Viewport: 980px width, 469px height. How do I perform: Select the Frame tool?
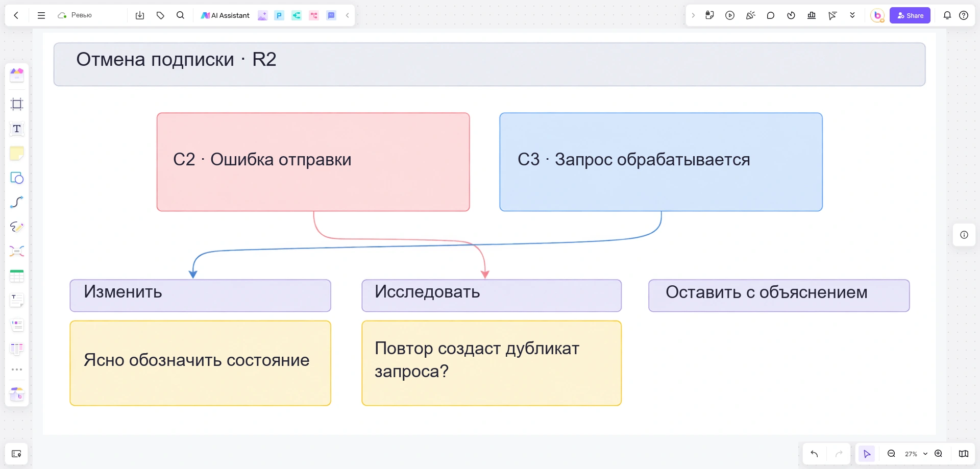click(x=17, y=104)
